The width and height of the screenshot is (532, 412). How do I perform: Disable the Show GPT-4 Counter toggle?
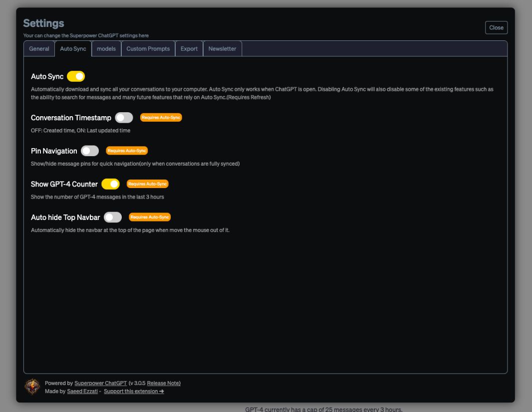point(110,184)
